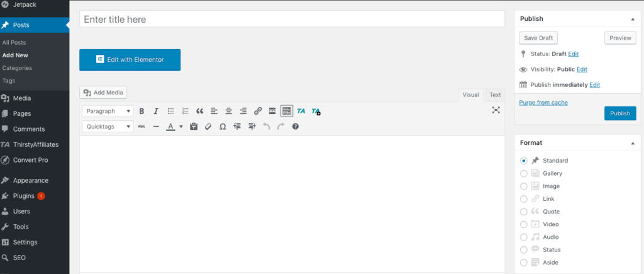
Task: Click Purge from cache link
Action: pyautogui.click(x=543, y=103)
